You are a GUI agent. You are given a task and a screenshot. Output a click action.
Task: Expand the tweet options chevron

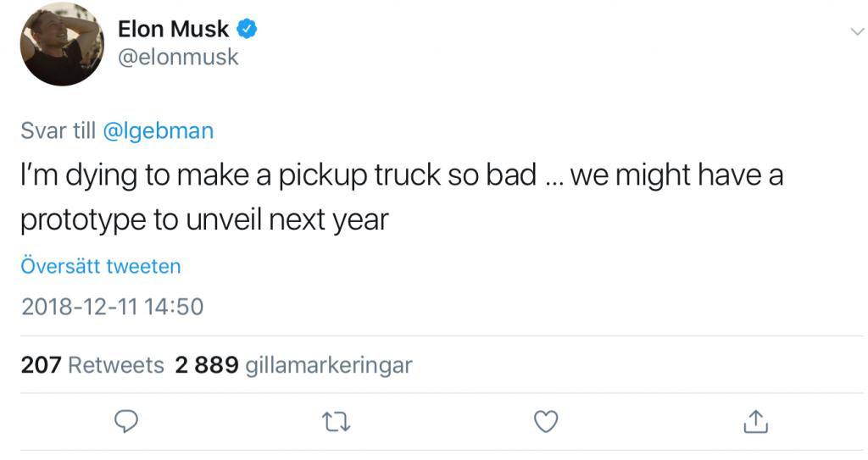[854, 31]
